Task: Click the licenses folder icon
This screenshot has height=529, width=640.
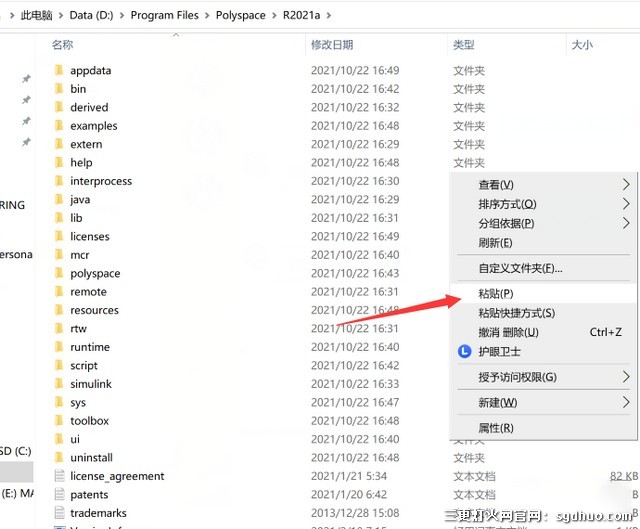Action: (59, 236)
